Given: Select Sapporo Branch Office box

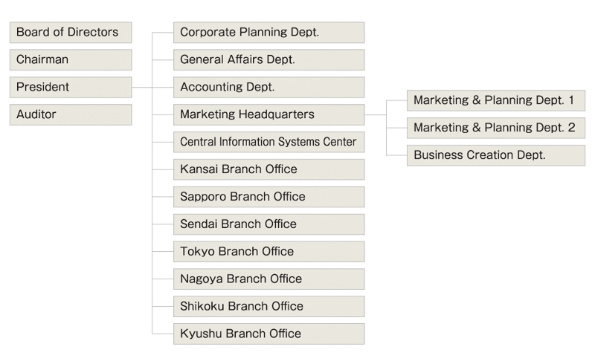Looking at the screenshot, I should [x=269, y=197].
